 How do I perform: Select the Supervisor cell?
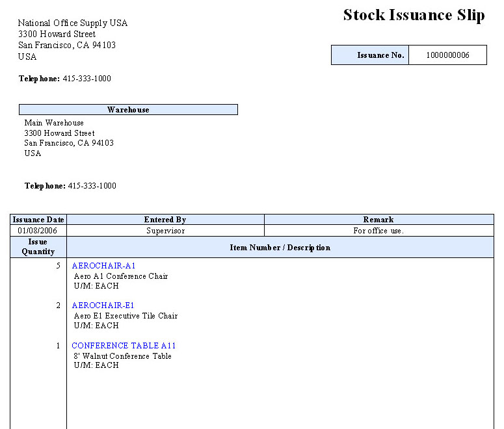pos(165,231)
